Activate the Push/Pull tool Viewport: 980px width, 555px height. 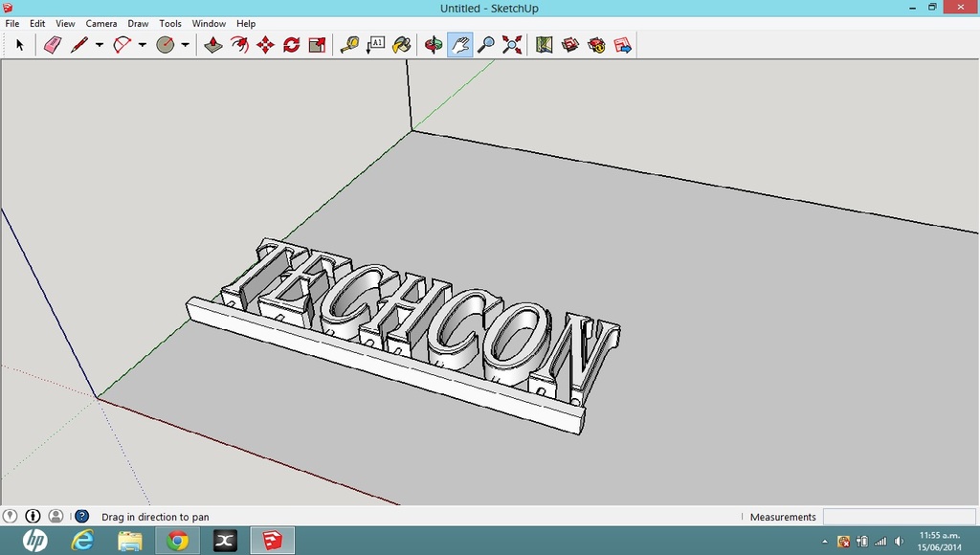[x=213, y=45]
